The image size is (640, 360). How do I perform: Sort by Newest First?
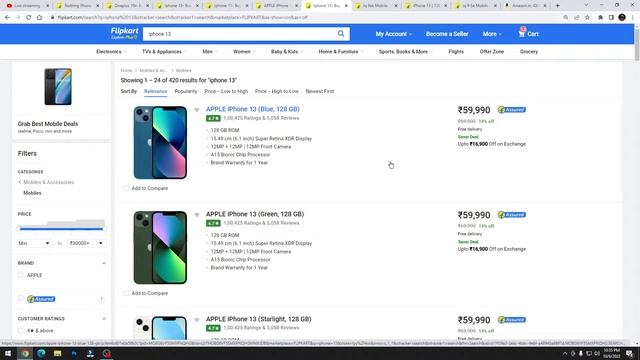click(320, 91)
